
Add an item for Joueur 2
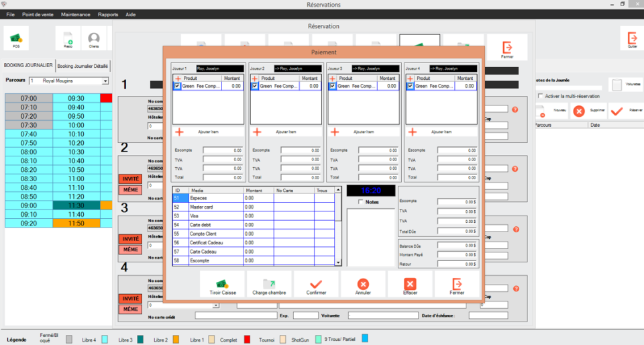coord(256,132)
